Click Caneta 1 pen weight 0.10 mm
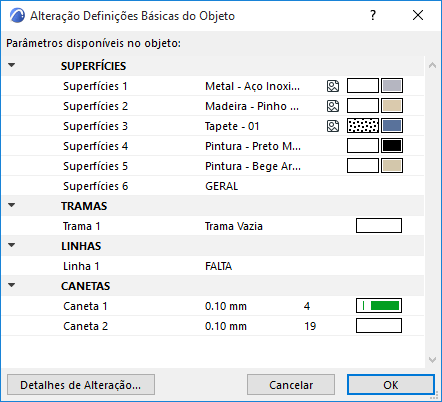 (x=226, y=306)
